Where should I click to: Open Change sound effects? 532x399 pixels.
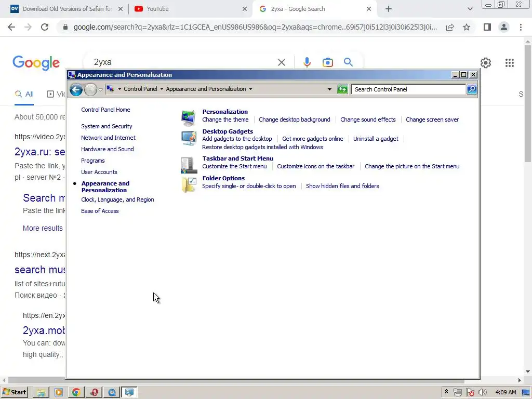368,119
